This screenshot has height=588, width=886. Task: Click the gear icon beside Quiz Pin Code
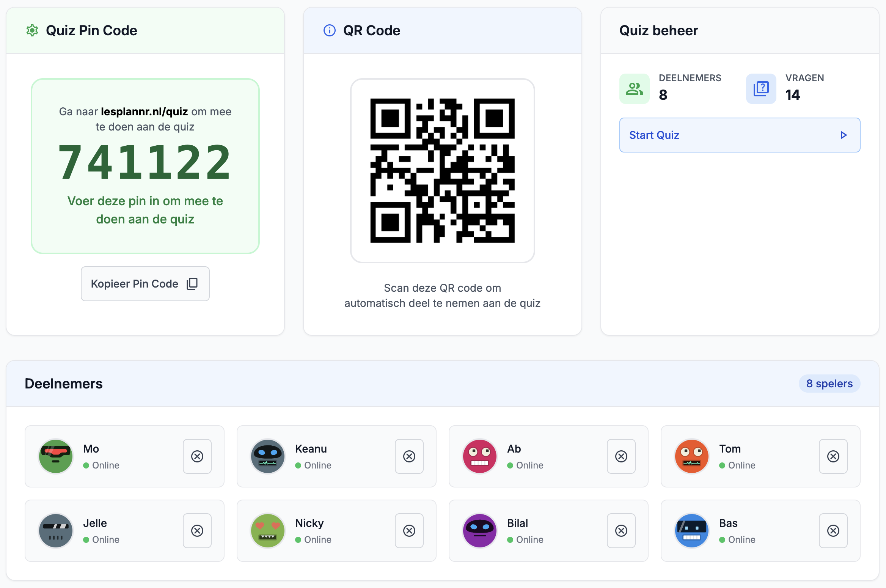click(32, 30)
